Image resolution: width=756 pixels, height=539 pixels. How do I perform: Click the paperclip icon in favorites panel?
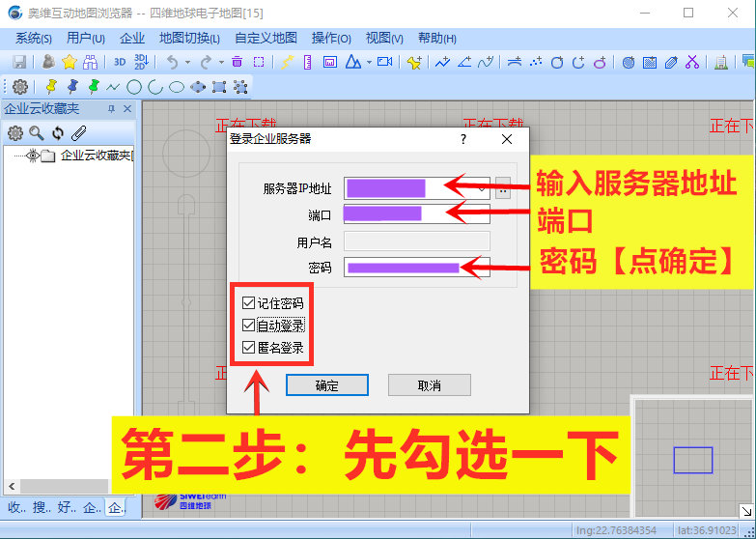click(79, 133)
